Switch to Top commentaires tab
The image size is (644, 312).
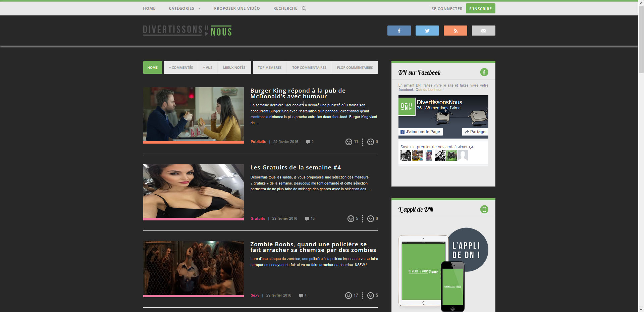(309, 67)
